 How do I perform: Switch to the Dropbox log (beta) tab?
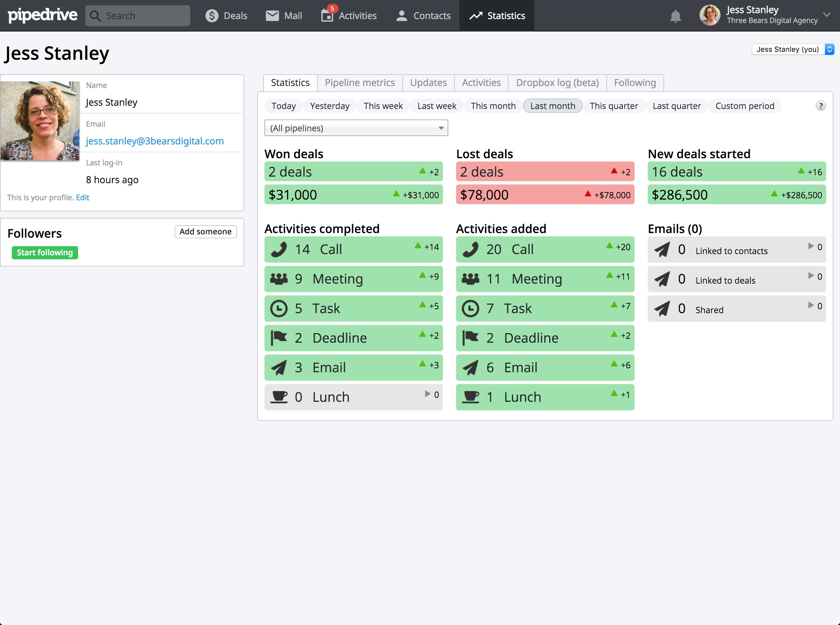coord(557,82)
